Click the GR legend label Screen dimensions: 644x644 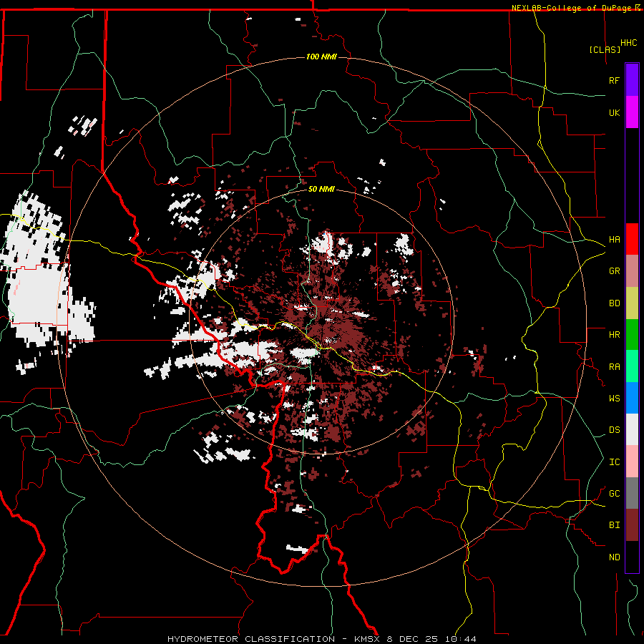point(614,271)
